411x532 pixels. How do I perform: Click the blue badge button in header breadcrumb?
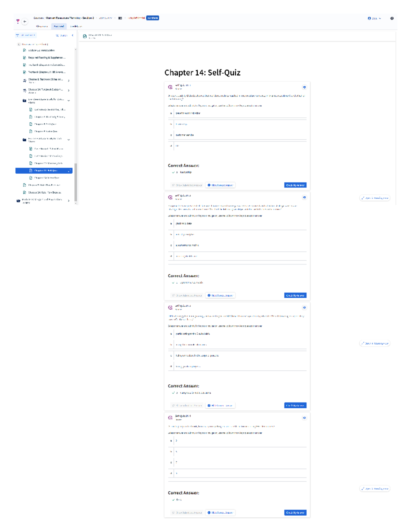point(152,18)
